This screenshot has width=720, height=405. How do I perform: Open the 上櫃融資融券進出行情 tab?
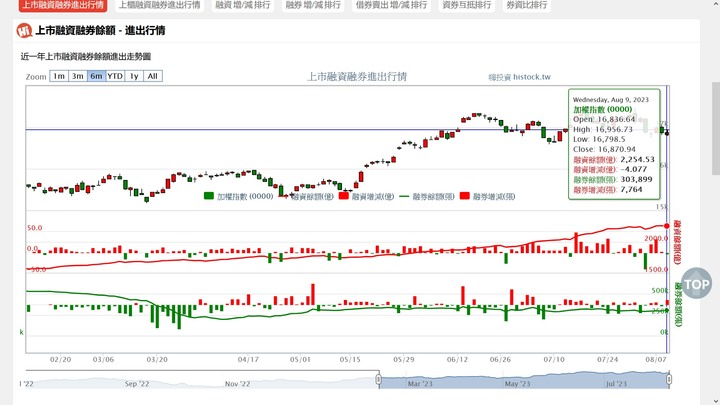[x=159, y=5]
